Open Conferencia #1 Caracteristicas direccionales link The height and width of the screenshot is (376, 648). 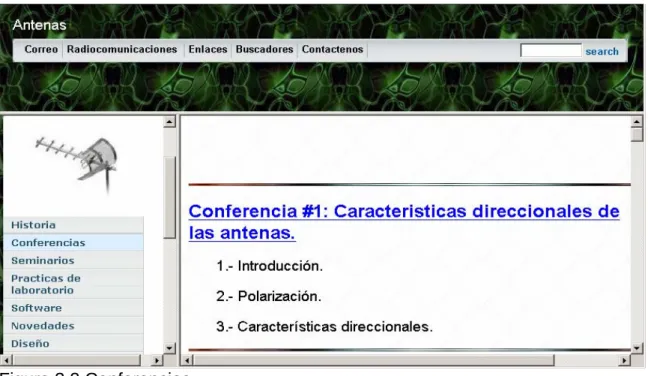click(x=404, y=222)
